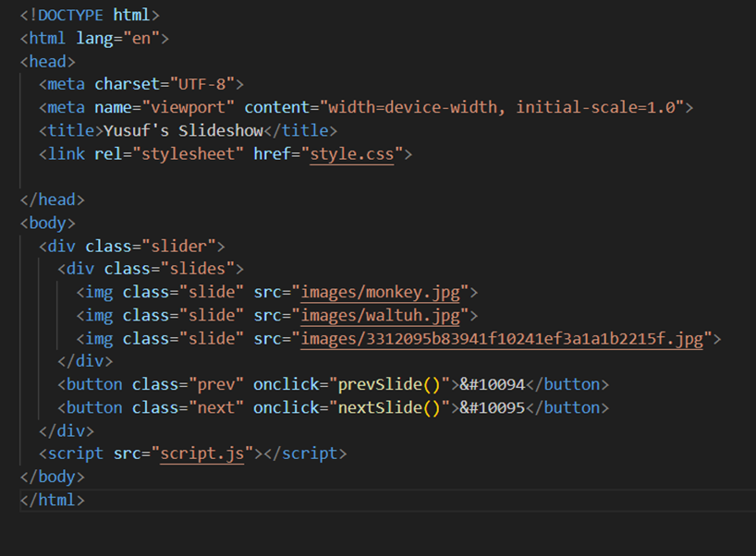Click the closing </head> tag

[53, 199]
